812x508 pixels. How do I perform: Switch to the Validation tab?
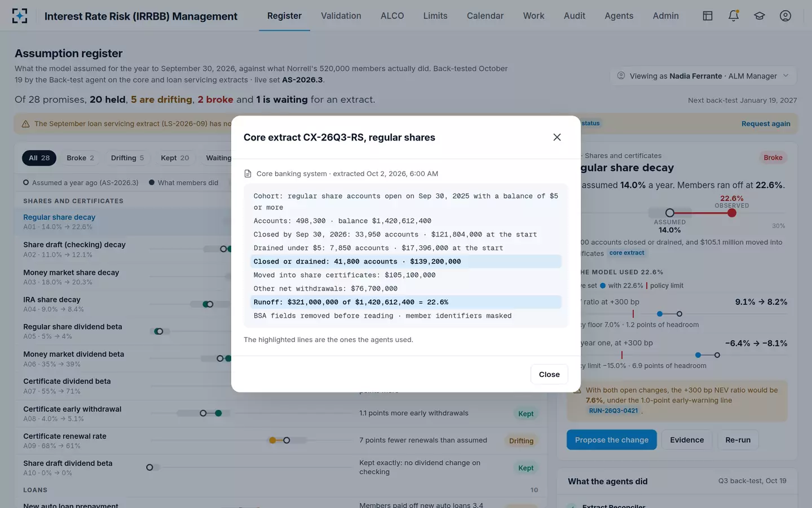point(341,16)
